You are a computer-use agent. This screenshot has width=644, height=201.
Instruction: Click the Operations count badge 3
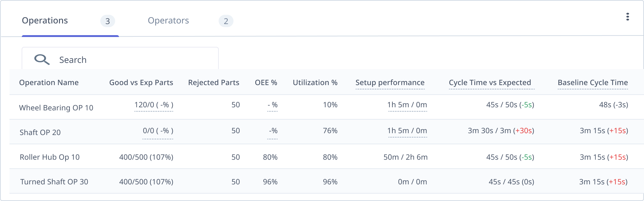coord(108,21)
